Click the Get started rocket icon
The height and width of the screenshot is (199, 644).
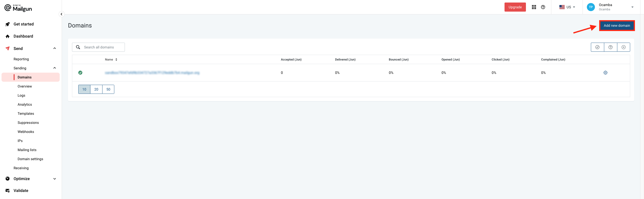pyautogui.click(x=8, y=24)
